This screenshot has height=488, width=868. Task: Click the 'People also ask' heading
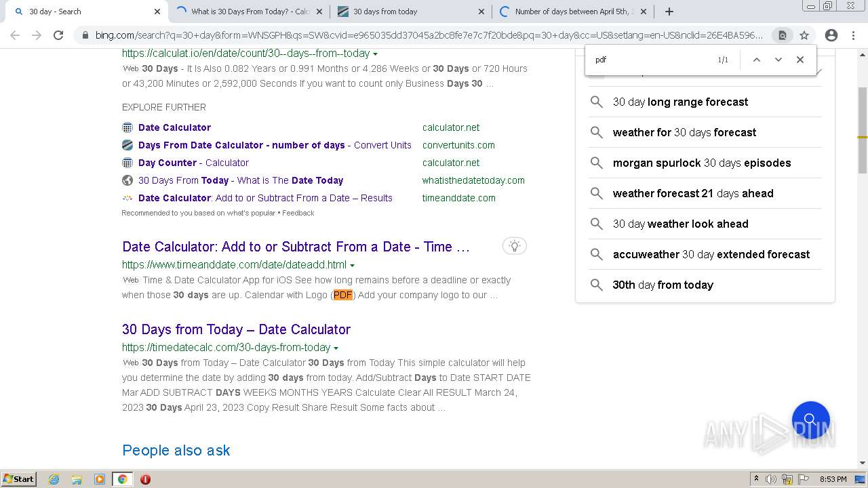pyautogui.click(x=176, y=450)
